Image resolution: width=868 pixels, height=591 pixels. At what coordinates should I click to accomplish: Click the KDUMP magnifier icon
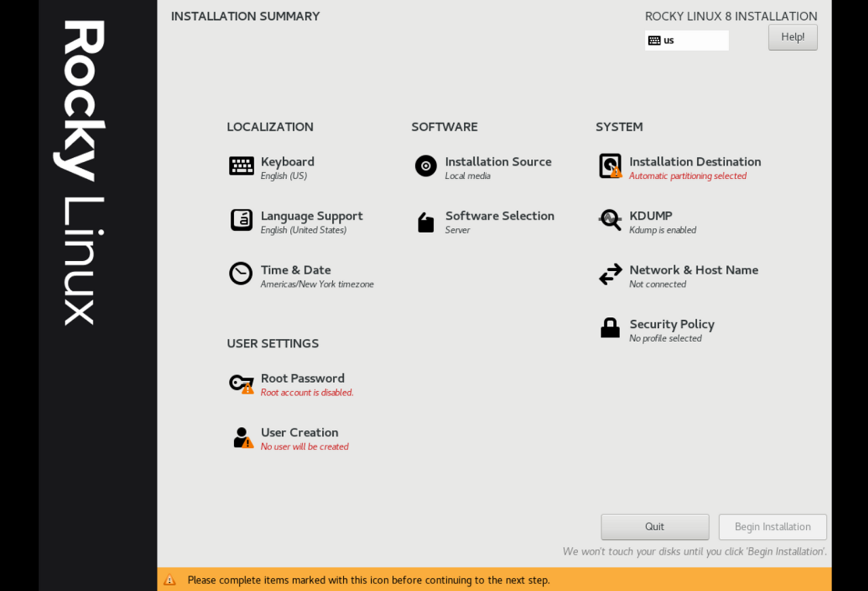point(610,220)
